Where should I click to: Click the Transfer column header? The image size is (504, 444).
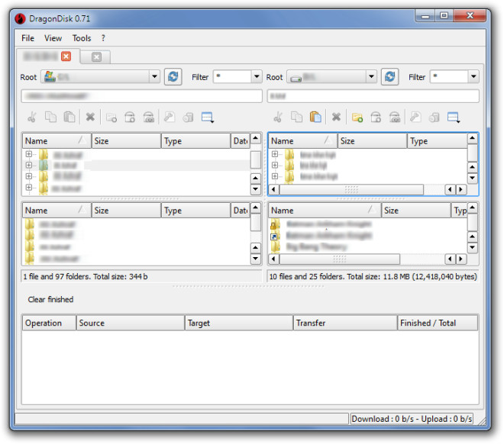(x=345, y=323)
